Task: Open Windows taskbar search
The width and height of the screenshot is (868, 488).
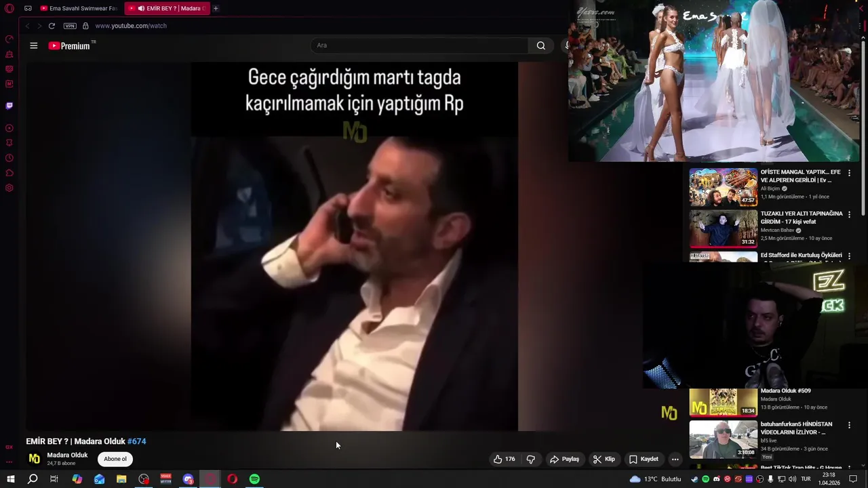Action: point(33,479)
